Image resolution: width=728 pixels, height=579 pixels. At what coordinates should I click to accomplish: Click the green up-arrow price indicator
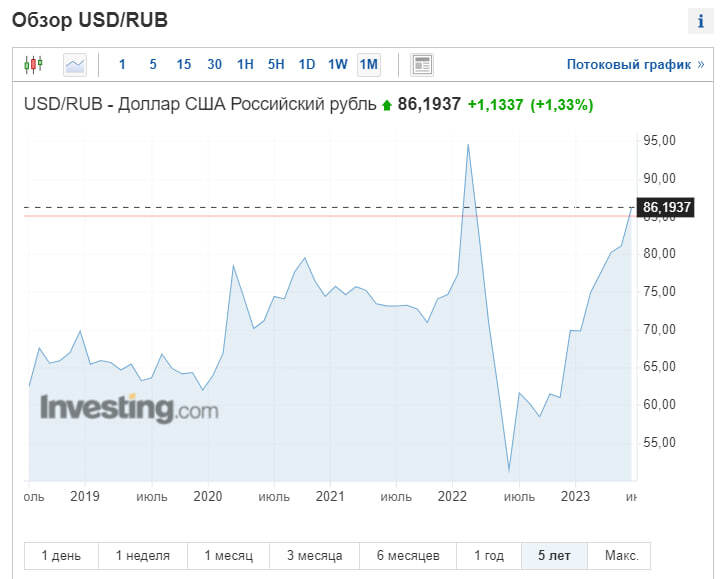click(386, 104)
